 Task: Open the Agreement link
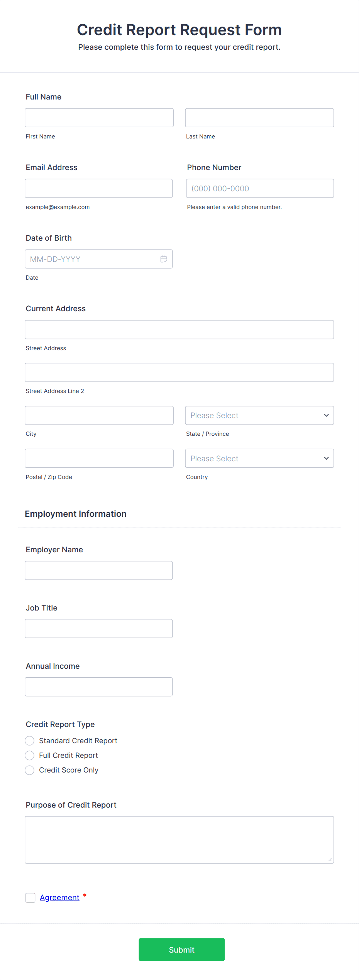(60, 897)
